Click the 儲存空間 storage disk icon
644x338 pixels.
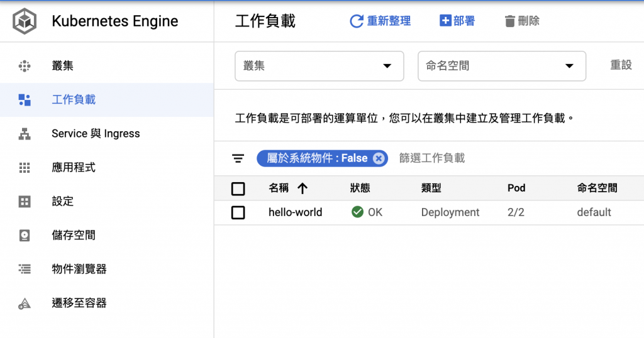pyautogui.click(x=25, y=235)
